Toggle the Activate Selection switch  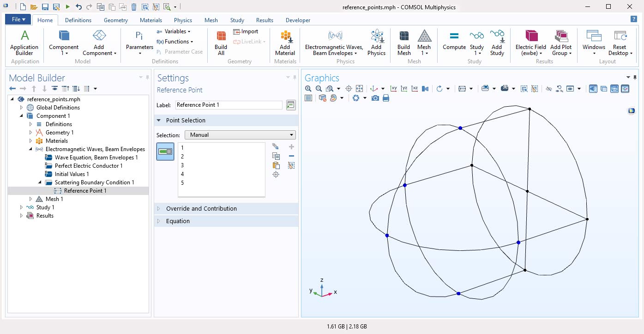(165, 152)
